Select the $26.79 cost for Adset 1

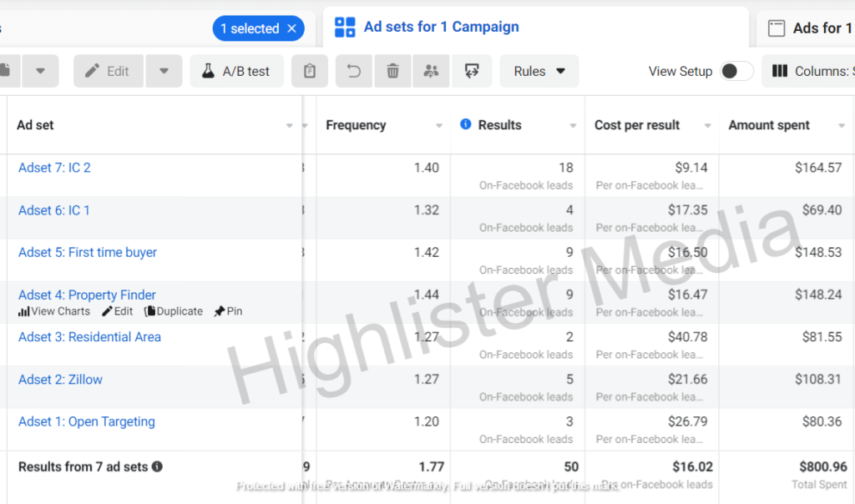point(688,421)
